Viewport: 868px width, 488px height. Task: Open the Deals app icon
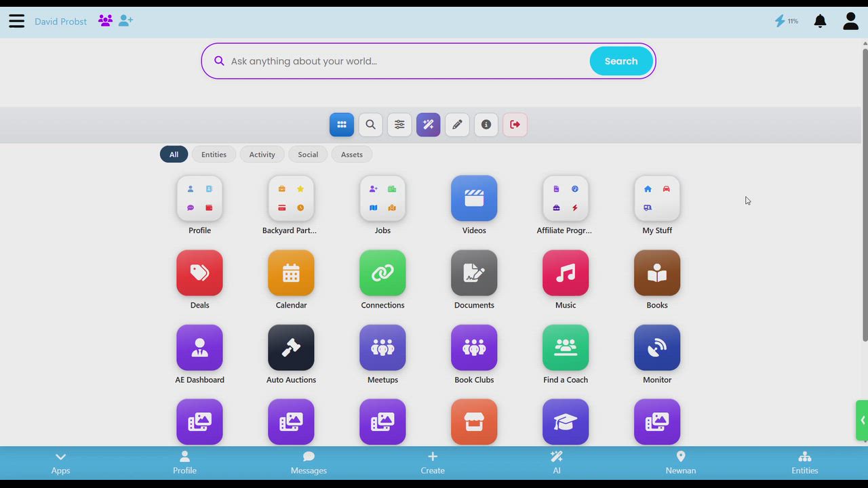(x=199, y=273)
